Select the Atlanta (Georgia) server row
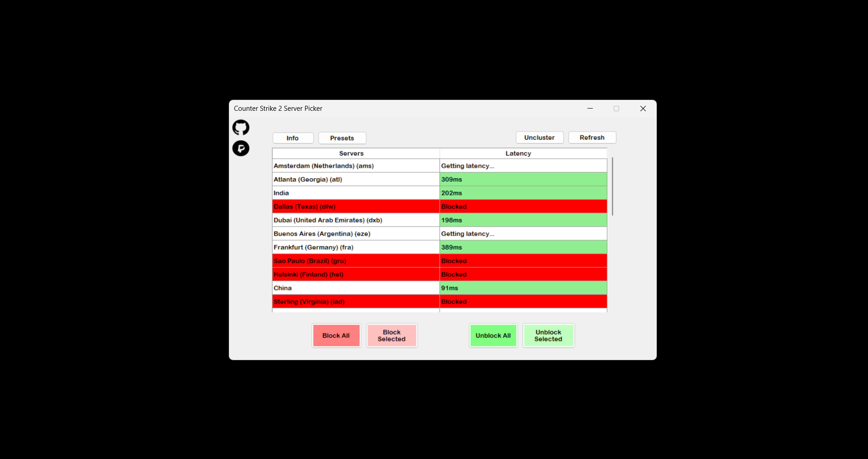Image resolution: width=868 pixels, height=459 pixels. pos(356,180)
